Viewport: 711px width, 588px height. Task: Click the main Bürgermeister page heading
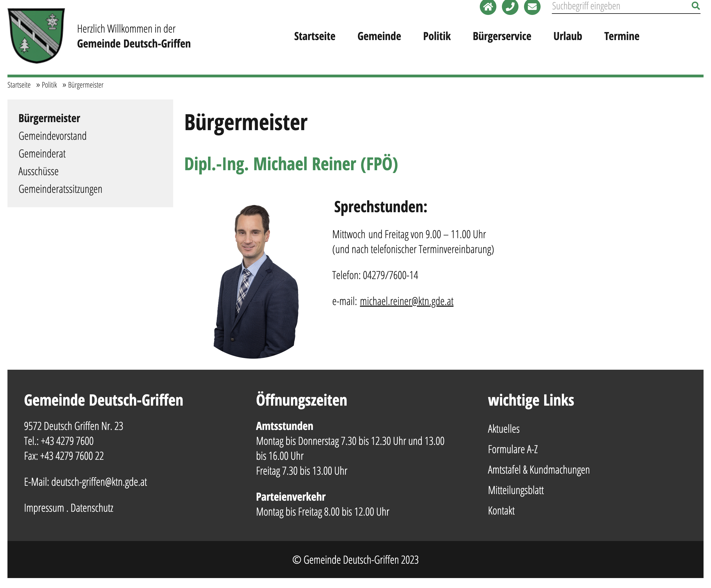coord(246,123)
